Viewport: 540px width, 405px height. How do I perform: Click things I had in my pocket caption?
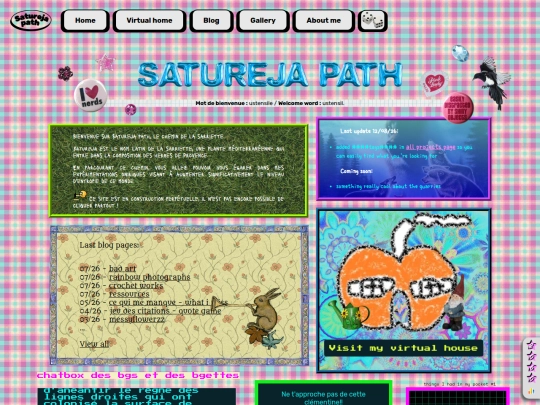(x=459, y=384)
